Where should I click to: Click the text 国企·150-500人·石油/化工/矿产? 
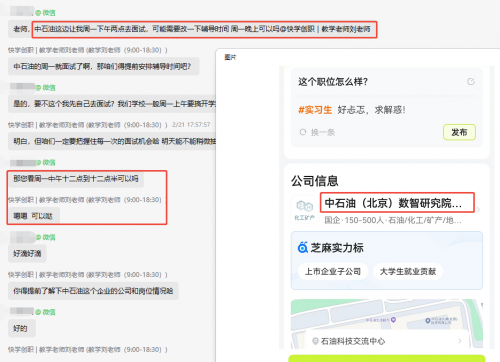tap(393, 220)
